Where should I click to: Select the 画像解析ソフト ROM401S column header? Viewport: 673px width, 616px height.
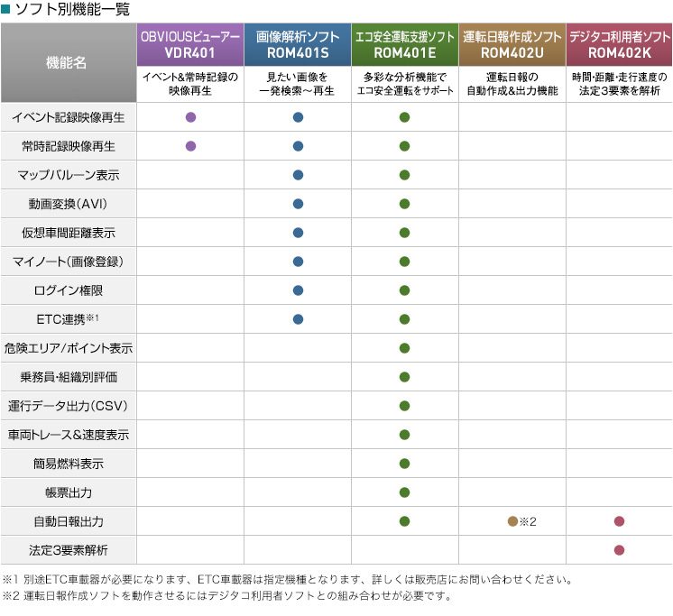[298, 44]
